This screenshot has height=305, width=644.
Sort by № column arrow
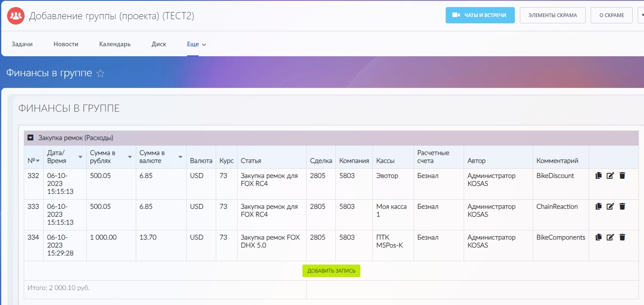(x=38, y=161)
